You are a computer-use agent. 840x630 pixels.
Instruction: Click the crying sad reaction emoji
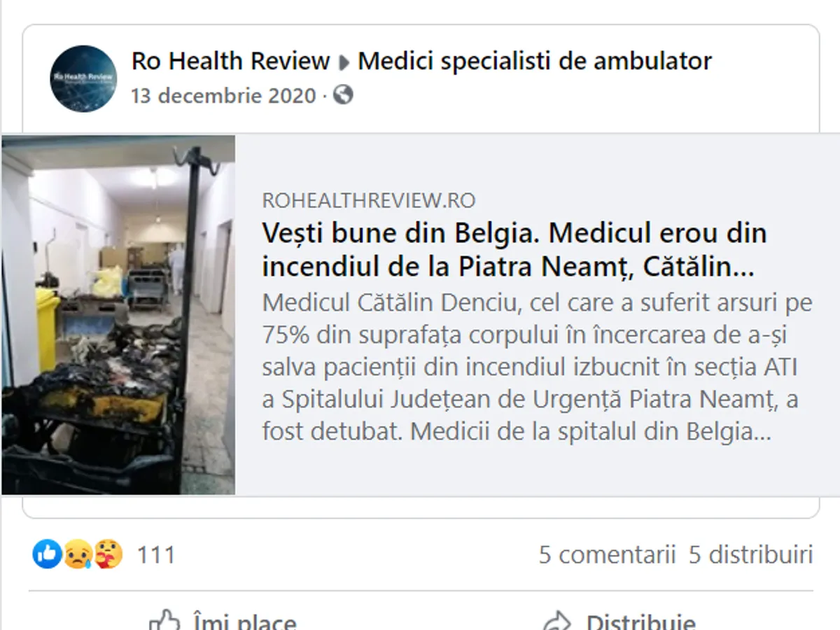tap(77, 555)
